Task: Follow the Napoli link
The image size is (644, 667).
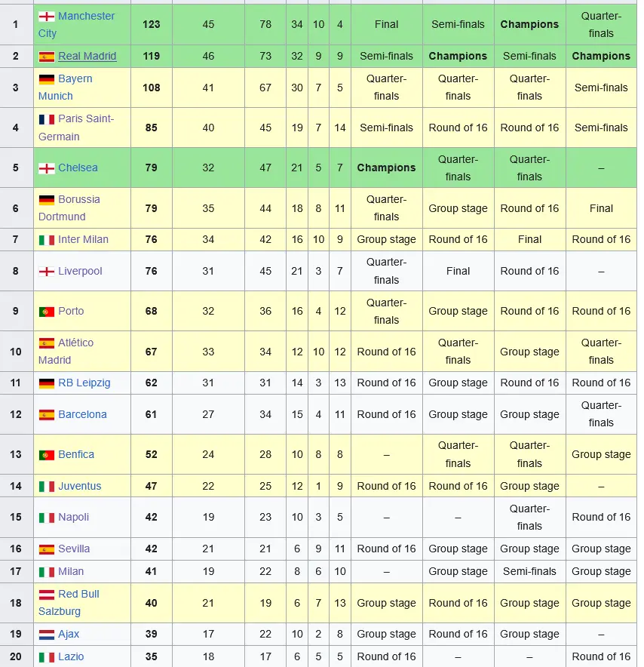Action: click(x=74, y=517)
